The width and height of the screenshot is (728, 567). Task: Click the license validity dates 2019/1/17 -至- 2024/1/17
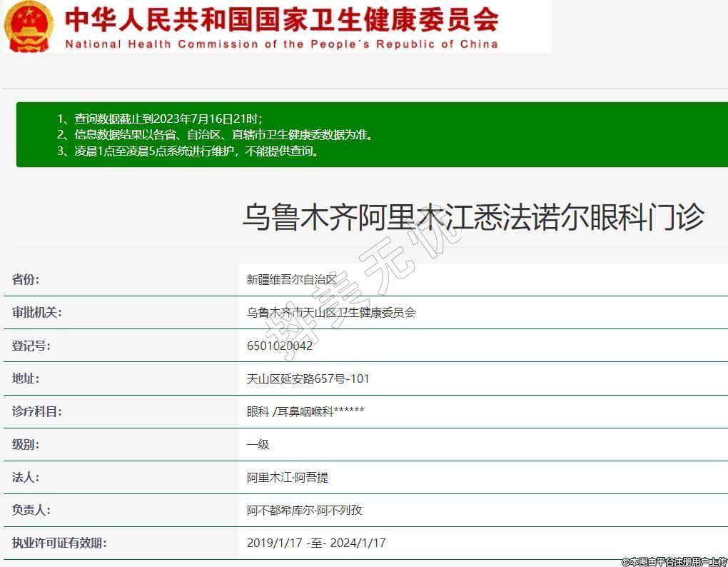pyautogui.click(x=316, y=543)
